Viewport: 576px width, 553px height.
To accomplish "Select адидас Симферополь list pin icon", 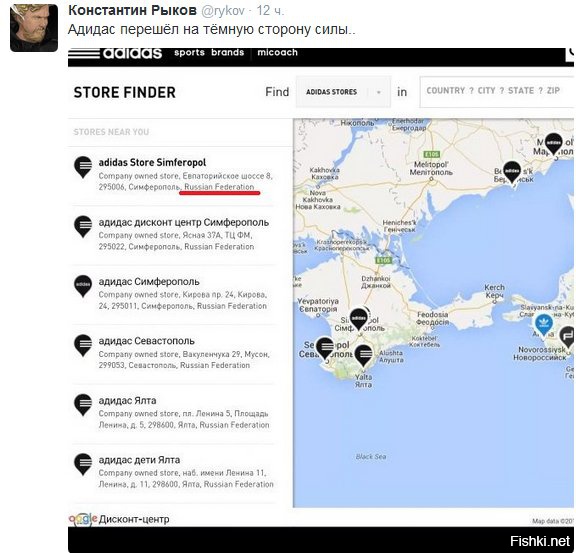I will pyautogui.click(x=83, y=286).
